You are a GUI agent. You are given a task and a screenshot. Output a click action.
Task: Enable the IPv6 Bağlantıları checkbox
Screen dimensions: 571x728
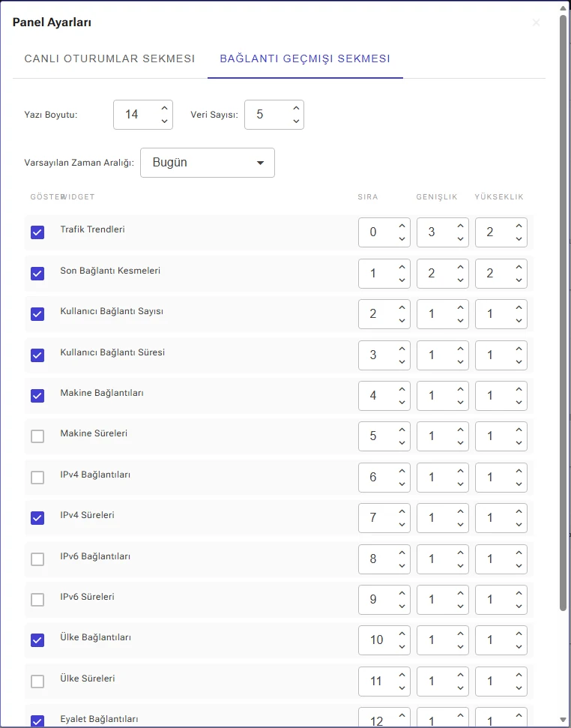[x=37, y=559]
